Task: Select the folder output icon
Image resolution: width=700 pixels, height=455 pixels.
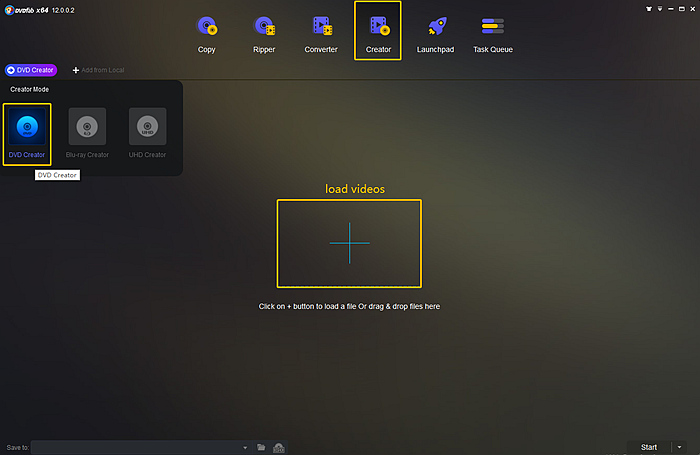Action: 261,447
